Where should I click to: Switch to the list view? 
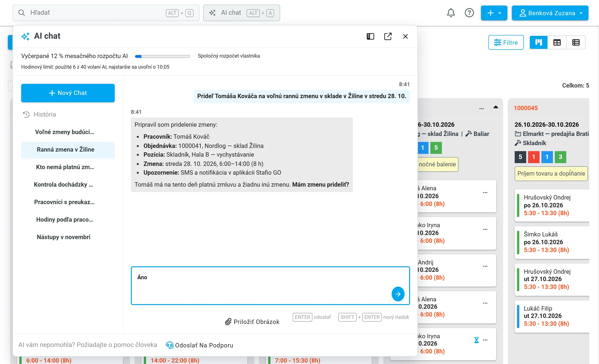[x=576, y=43]
